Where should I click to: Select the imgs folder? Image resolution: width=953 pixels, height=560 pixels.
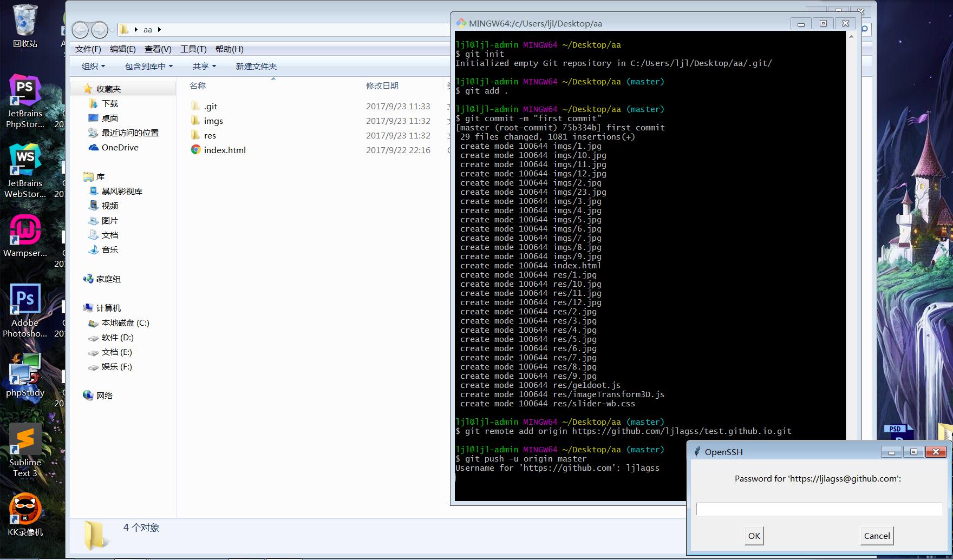tap(213, 121)
